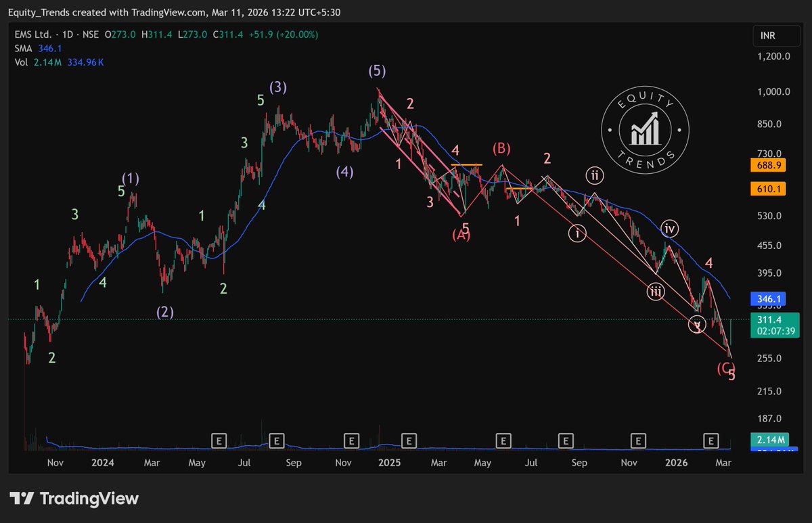Image resolution: width=812 pixels, height=523 pixels.
Task: Click the TradingView logo at bottom
Action: (x=74, y=499)
